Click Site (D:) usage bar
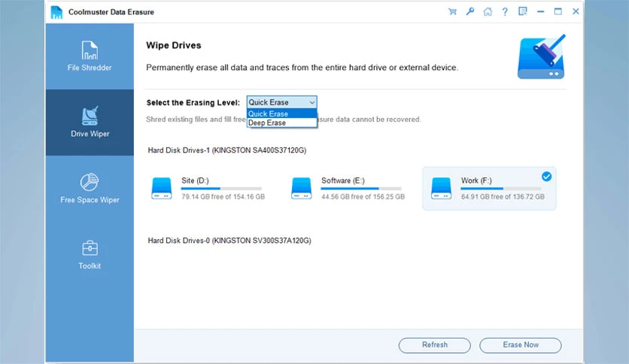The image size is (629, 364). (221, 189)
